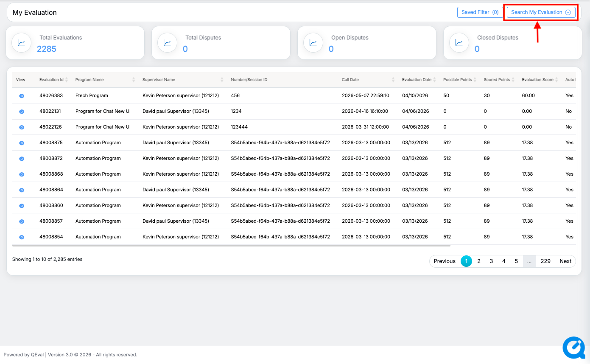Sort by Supervisor Name column arrows

click(222, 80)
